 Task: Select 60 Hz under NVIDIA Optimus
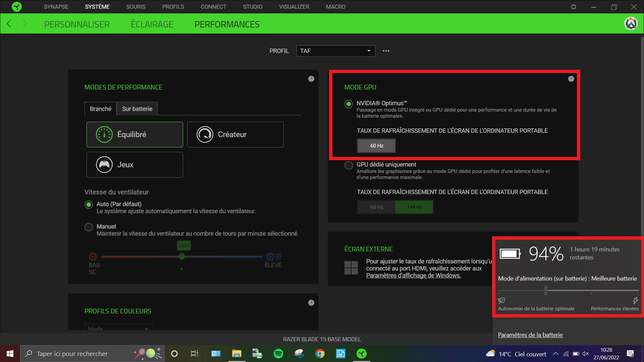[376, 146]
